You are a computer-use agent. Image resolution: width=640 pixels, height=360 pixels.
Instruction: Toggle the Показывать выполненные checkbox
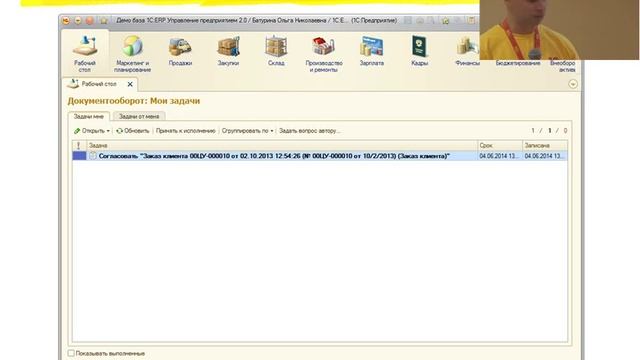pos(71,353)
